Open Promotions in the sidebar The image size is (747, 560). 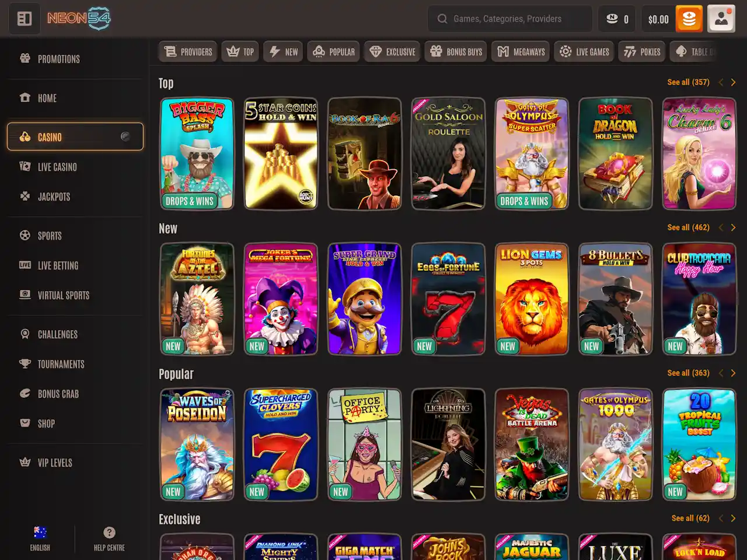[75, 59]
